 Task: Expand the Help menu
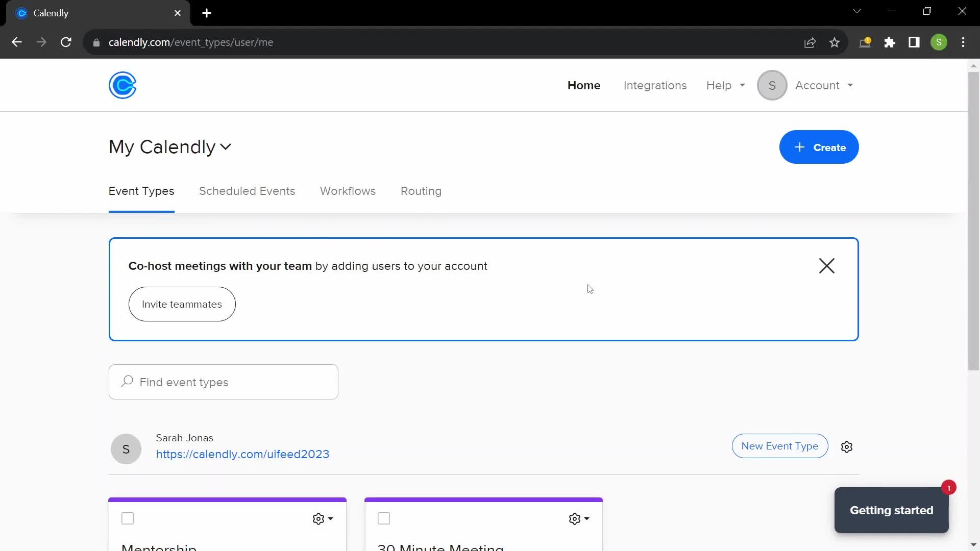[x=725, y=85]
